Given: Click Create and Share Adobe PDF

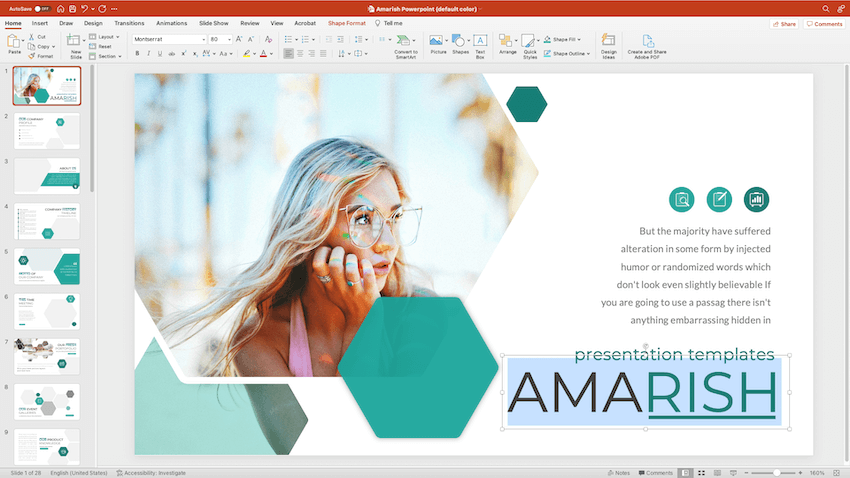Looking at the screenshot, I should 647,47.
